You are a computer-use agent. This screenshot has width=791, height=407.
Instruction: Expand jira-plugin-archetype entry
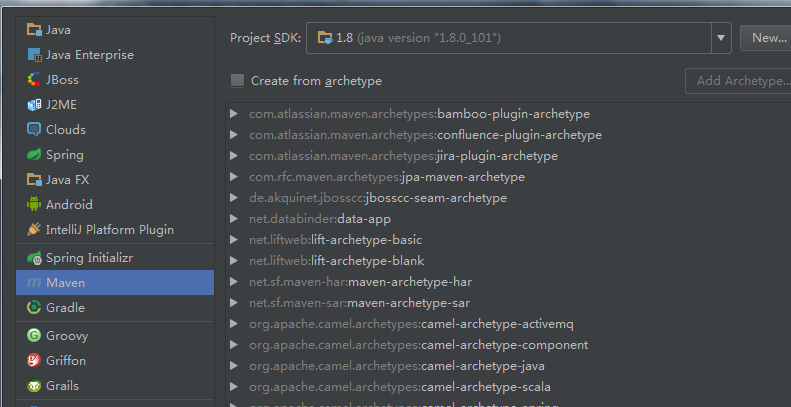234,156
